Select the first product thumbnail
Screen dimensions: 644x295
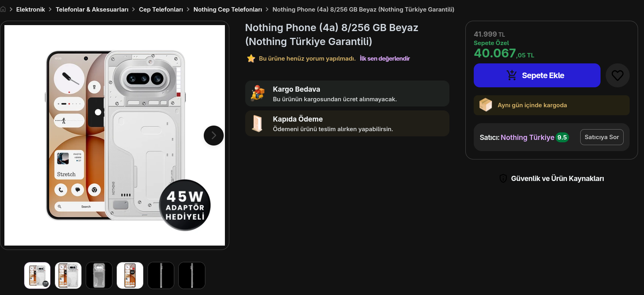click(x=37, y=275)
